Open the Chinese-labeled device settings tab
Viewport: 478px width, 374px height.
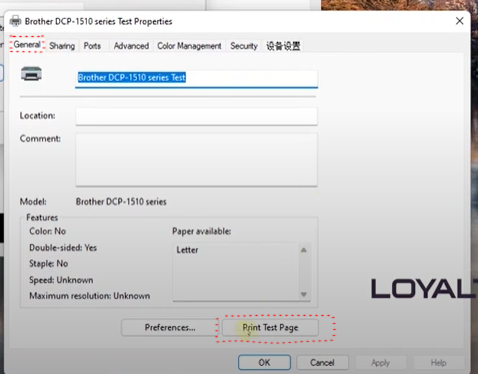coord(283,46)
